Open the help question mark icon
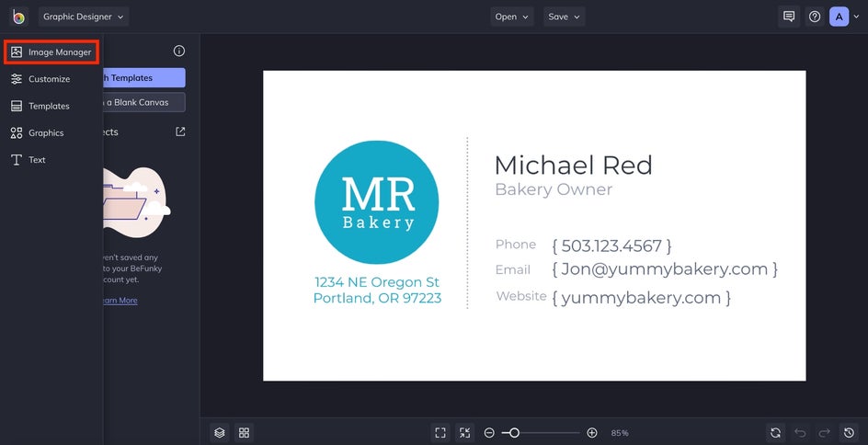The height and width of the screenshot is (445, 868). point(815,17)
